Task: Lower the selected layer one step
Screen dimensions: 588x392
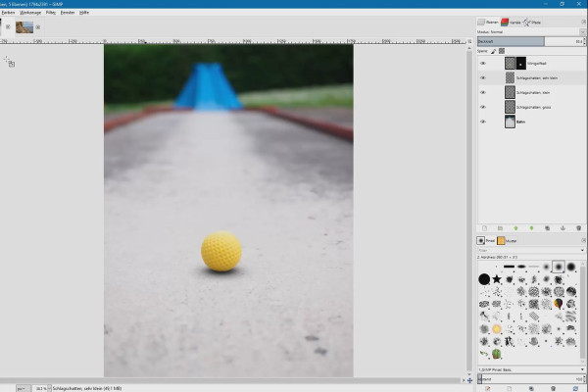Action: point(531,228)
